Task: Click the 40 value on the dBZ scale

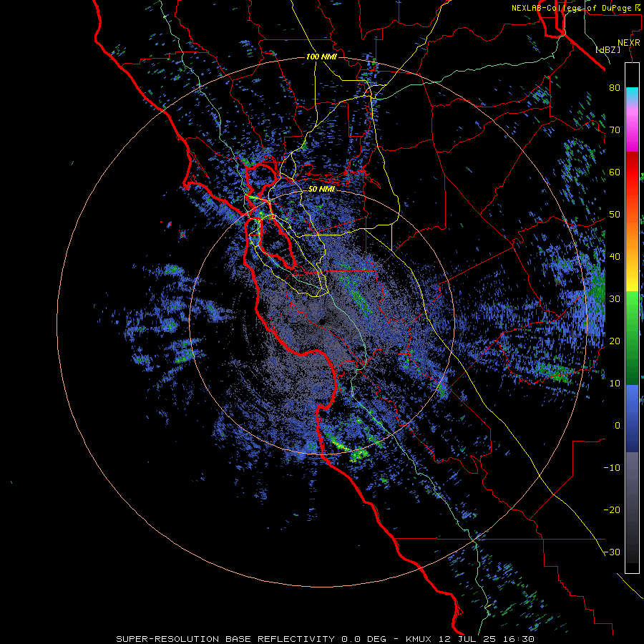Action: click(x=615, y=256)
